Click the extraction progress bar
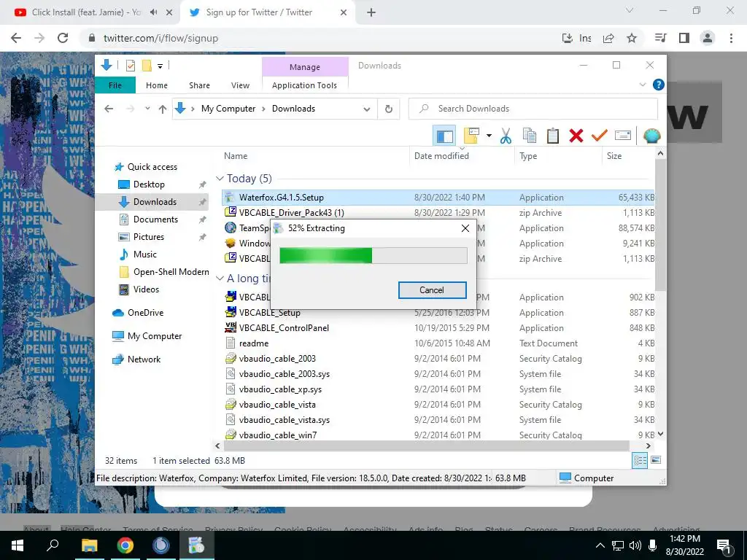 pyautogui.click(x=373, y=255)
